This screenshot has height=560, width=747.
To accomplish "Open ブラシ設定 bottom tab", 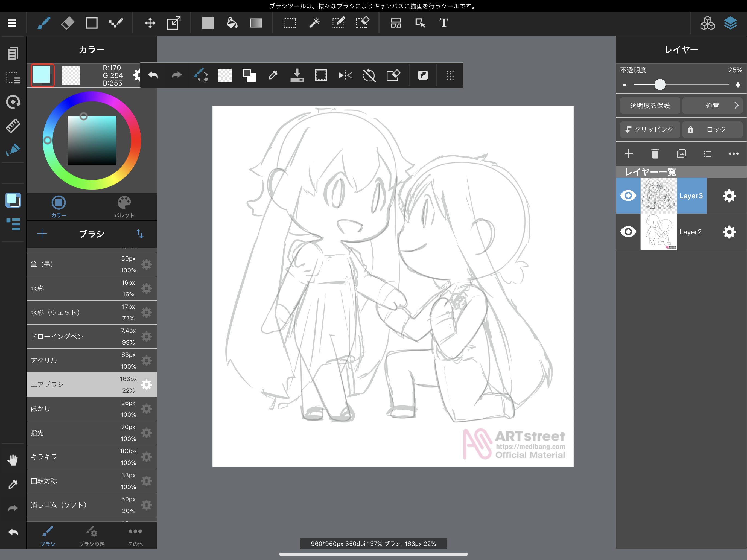I will pos(92,536).
